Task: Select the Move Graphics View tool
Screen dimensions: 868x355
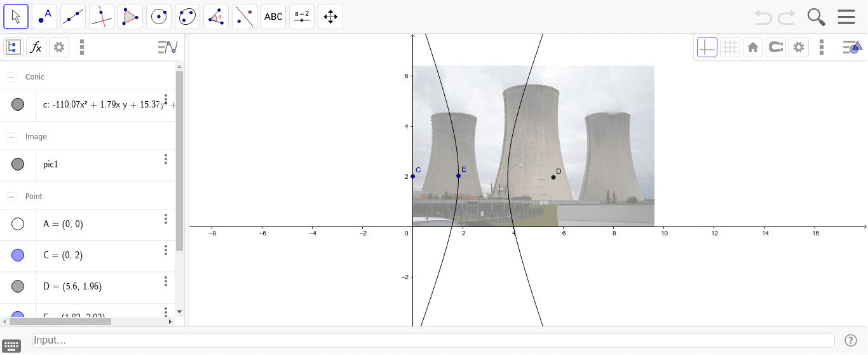Action: pos(330,17)
